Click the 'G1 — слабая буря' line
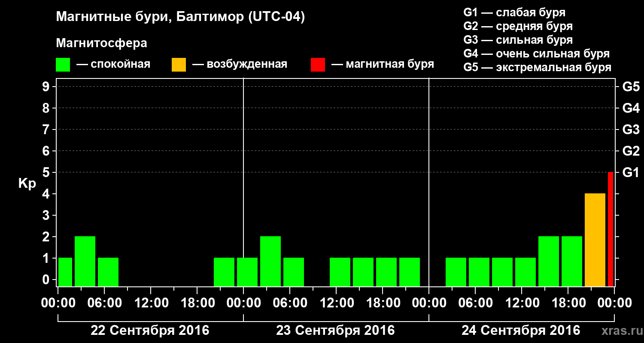 coord(514,12)
